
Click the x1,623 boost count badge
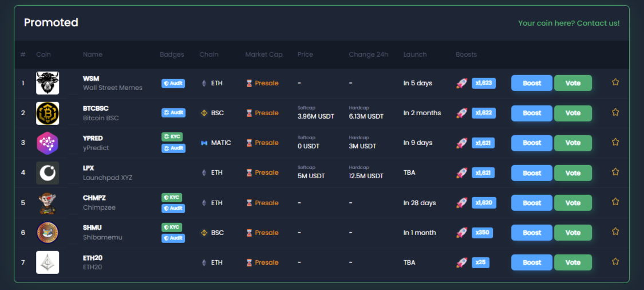484,83
